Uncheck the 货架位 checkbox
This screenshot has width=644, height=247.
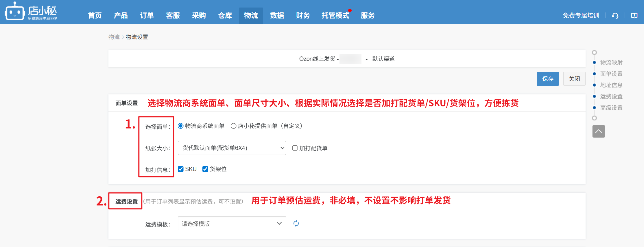205,169
